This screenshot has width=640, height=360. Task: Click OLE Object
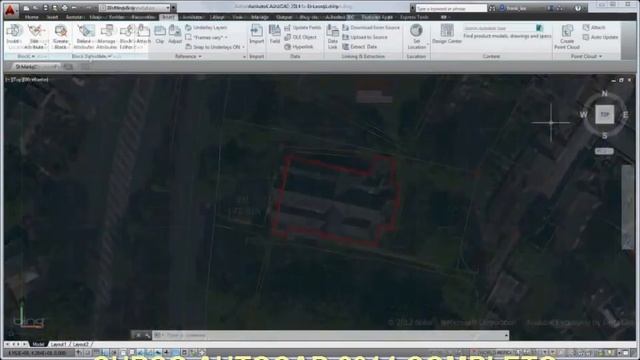click(300, 37)
